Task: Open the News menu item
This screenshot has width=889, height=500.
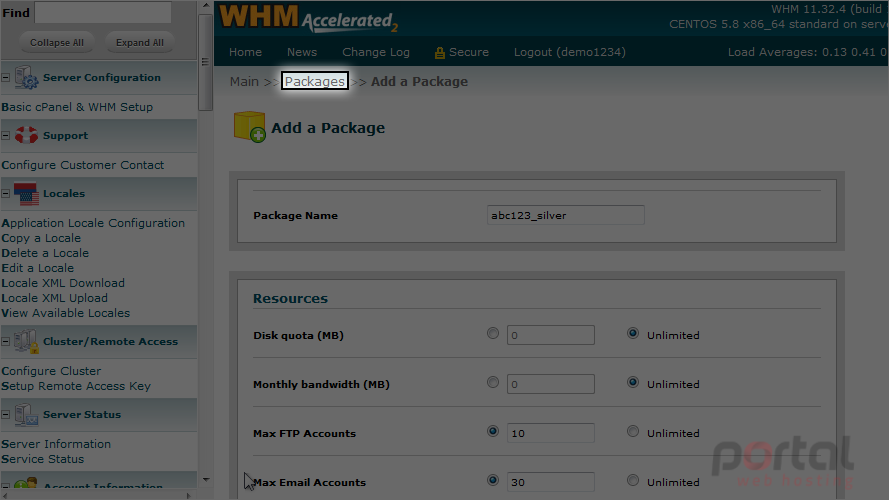Action: point(302,52)
